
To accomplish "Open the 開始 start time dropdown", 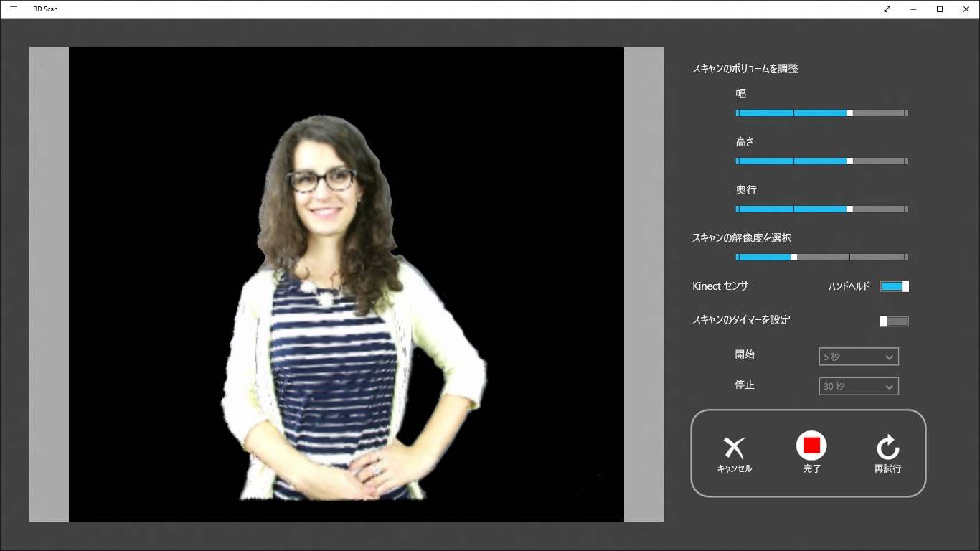I will click(x=858, y=356).
